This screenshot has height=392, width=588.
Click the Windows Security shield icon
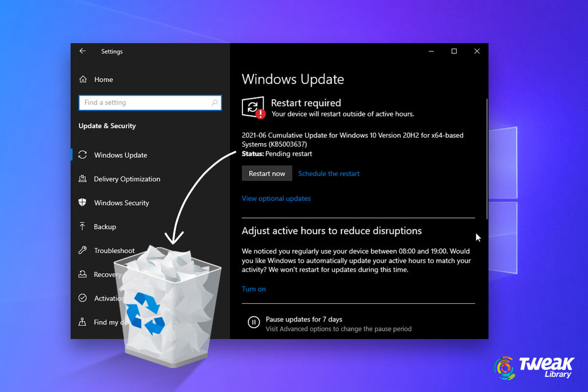(x=83, y=202)
